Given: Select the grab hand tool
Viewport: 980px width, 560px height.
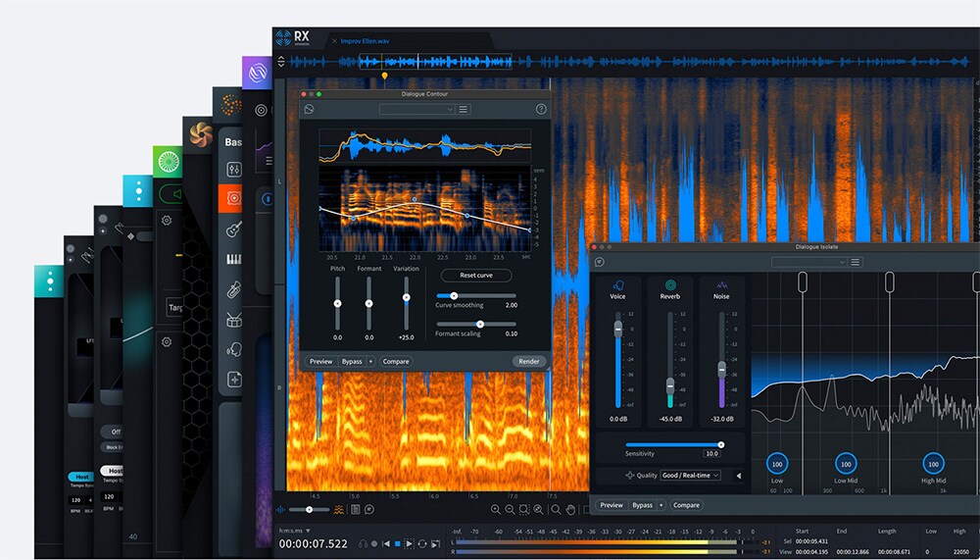Looking at the screenshot, I should coord(570,510).
